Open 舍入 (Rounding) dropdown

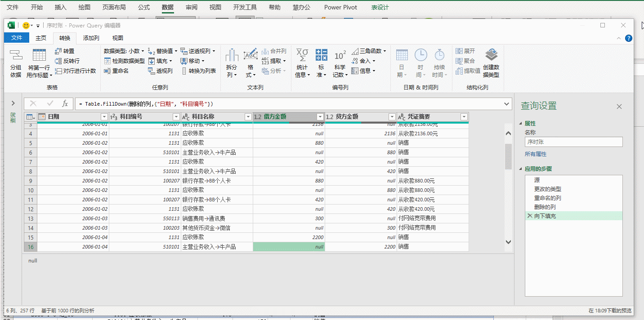coord(363,61)
